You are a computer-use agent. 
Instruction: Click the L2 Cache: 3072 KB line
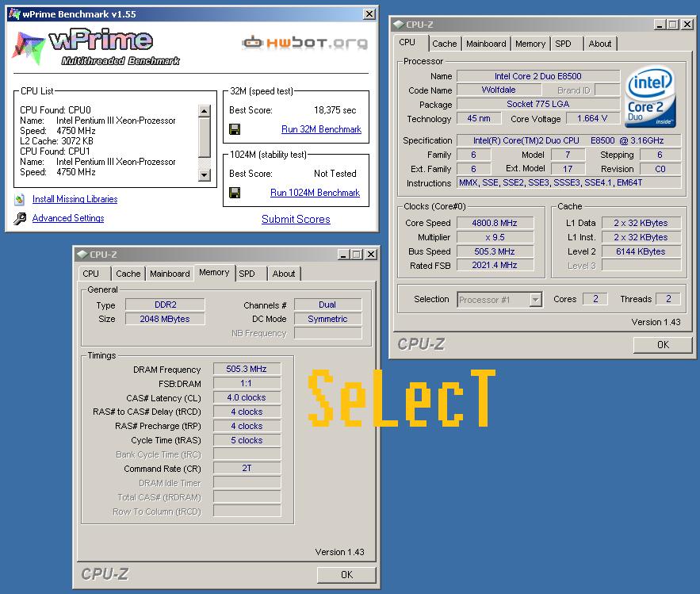(x=57, y=141)
